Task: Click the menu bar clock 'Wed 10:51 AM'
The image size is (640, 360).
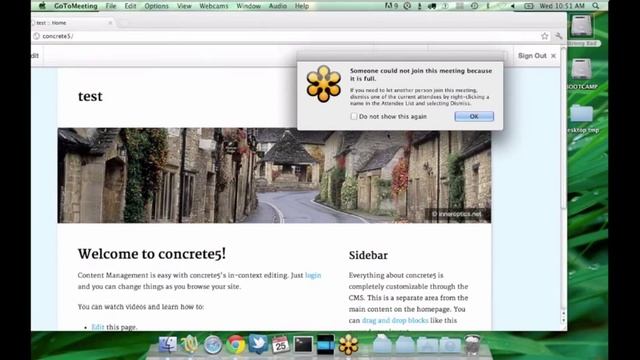Action: click(x=562, y=6)
